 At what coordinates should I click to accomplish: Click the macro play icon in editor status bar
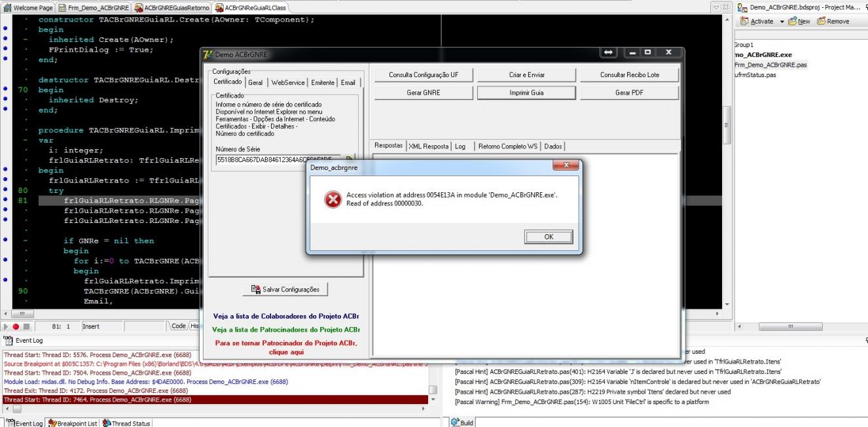(x=7, y=326)
